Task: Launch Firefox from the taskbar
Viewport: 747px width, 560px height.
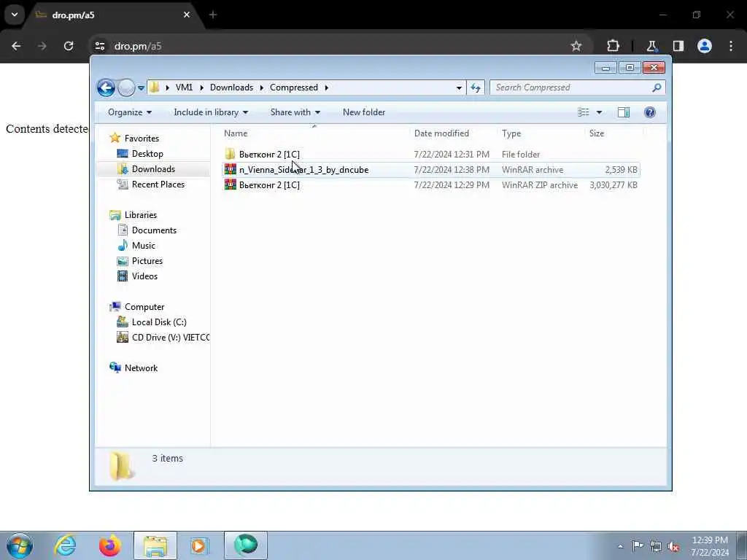Action: click(110, 545)
